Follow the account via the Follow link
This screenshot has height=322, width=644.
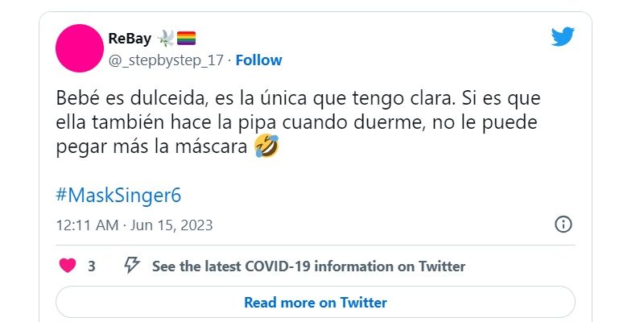click(x=258, y=60)
